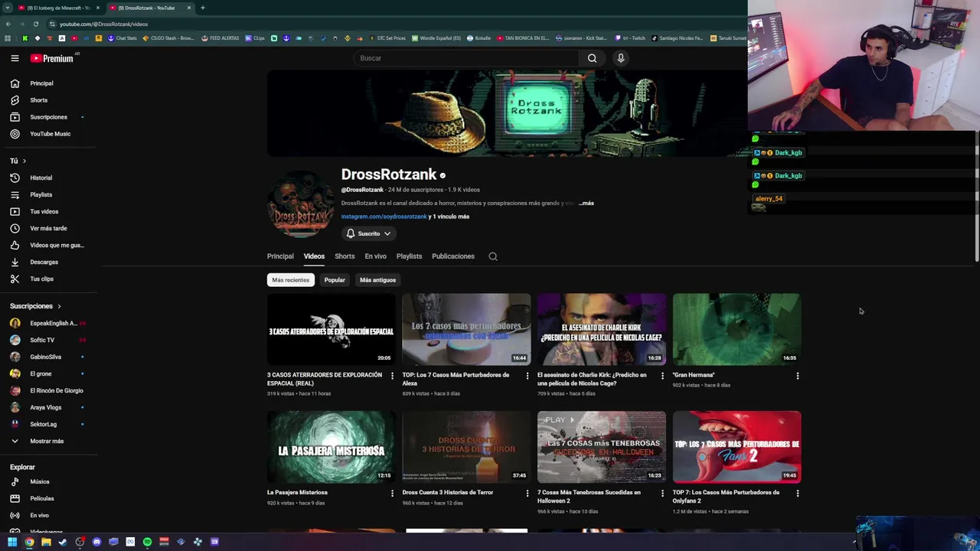Expand Suscripciones sidebar heading
The width and height of the screenshot is (980, 551).
click(x=35, y=306)
